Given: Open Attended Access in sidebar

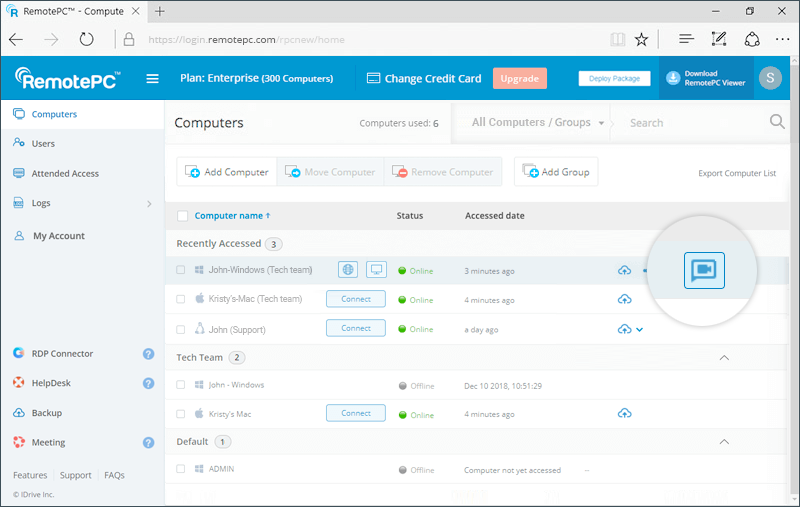Looking at the screenshot, I should pyautogui.click(x=65, y=174).
